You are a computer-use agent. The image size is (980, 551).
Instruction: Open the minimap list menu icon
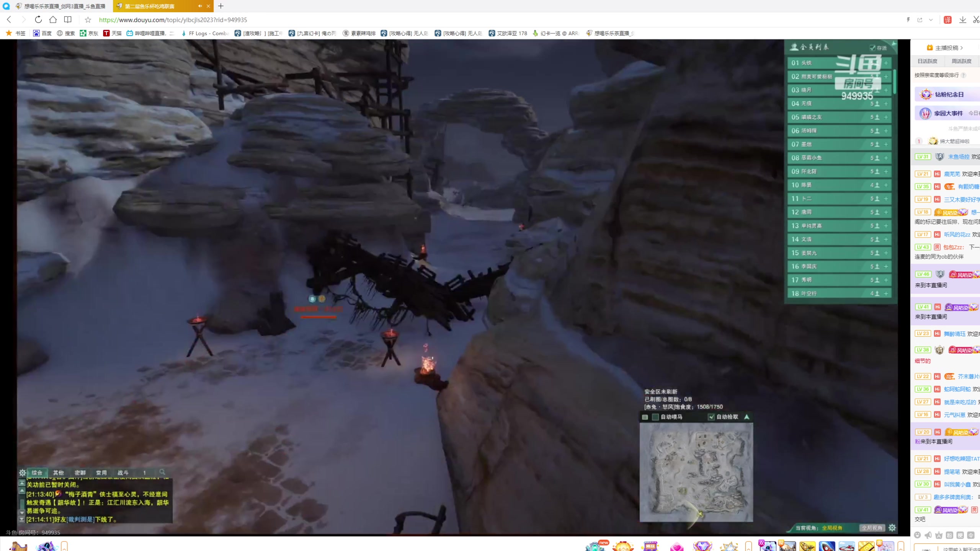[x=645, y=417]
